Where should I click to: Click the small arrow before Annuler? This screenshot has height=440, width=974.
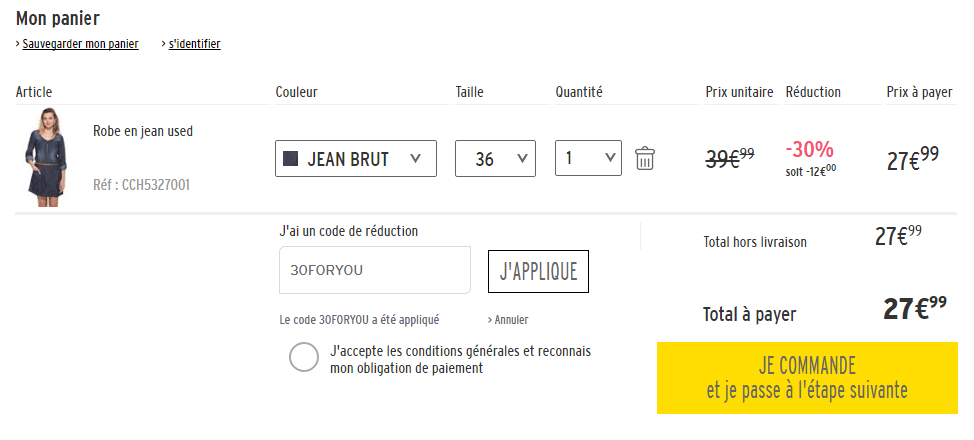point(490,320)
